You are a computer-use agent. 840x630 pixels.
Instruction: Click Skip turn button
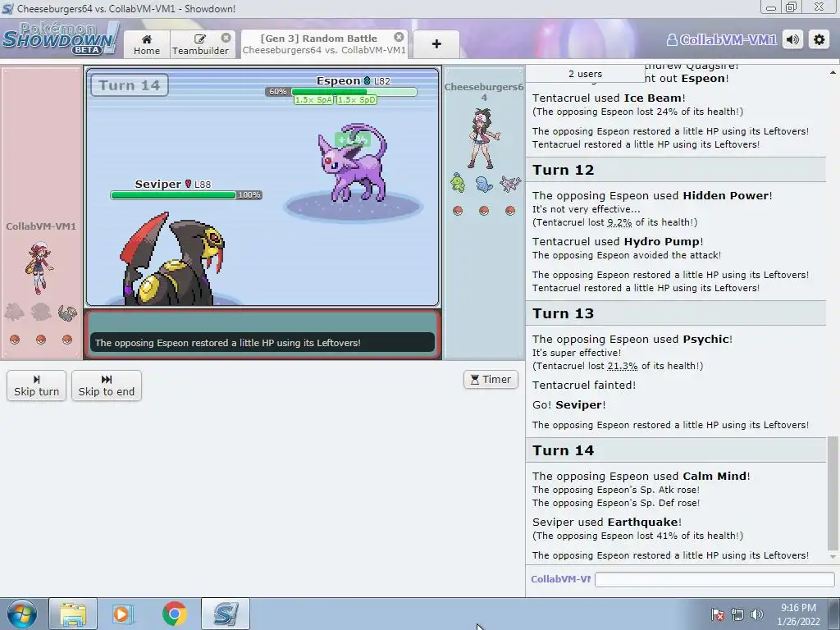(36, 386)
